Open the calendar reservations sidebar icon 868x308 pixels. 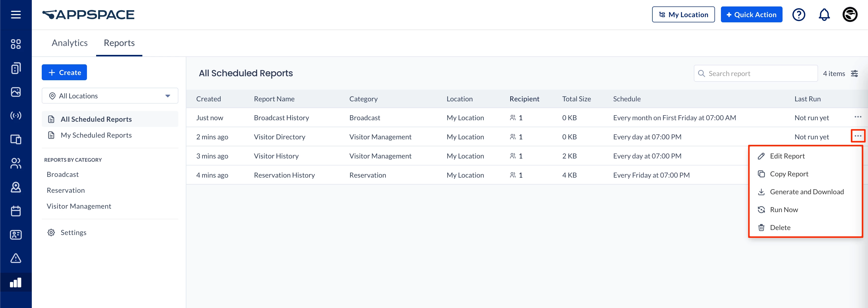point(16,211)
